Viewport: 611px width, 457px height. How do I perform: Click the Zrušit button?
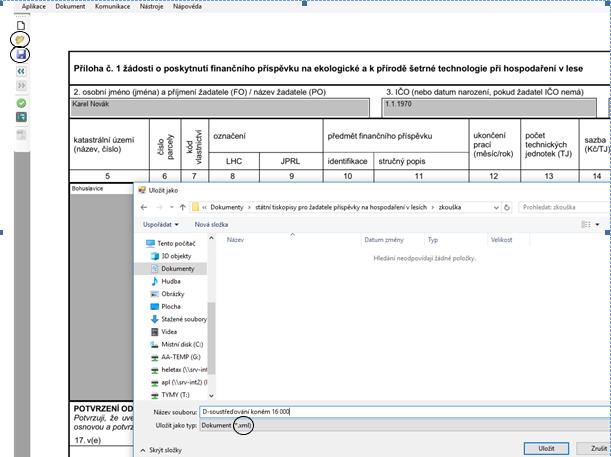coord(595,448)
